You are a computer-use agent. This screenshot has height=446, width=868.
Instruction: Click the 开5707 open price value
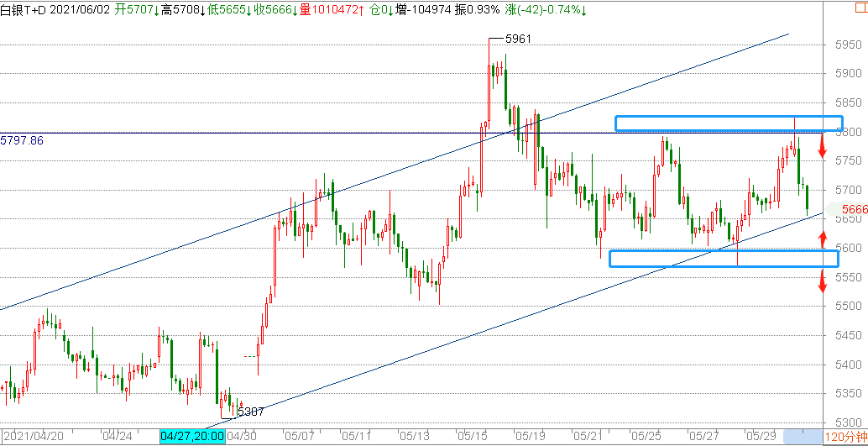[x=138, y=9]
